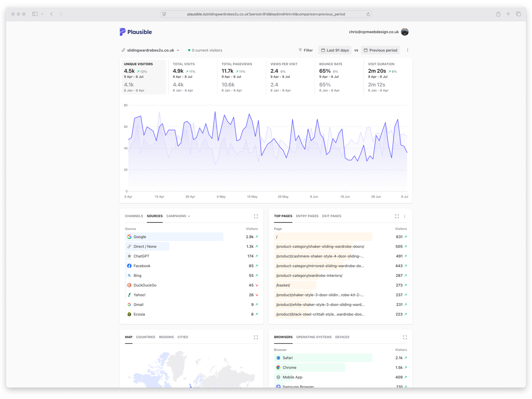Viewport: 532px width, 399px height.
Task: Click the Plausible logo
Action: pos(136,32)
